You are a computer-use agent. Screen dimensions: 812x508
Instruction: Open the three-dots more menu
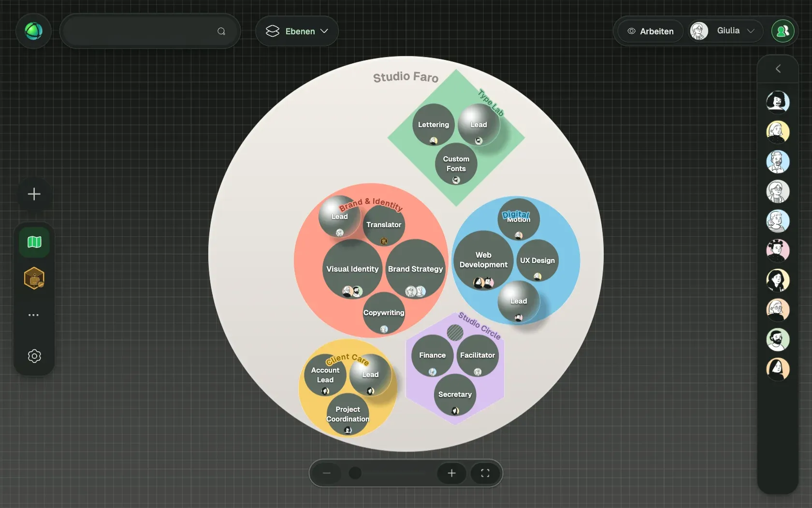33,315
